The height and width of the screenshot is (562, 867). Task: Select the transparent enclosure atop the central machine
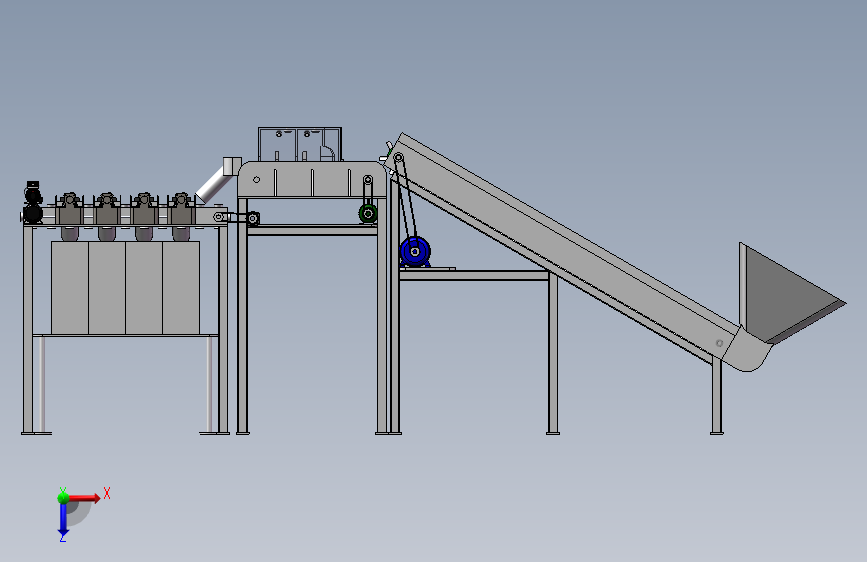(300, 144)
